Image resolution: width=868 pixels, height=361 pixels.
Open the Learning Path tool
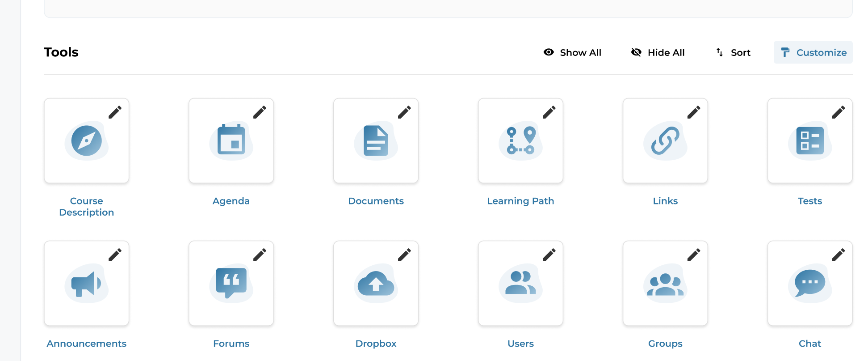click(x=520, y=141)
